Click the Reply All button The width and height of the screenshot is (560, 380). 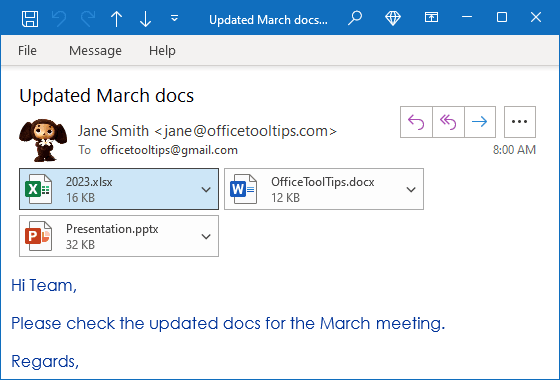click(x=448, y=122)
